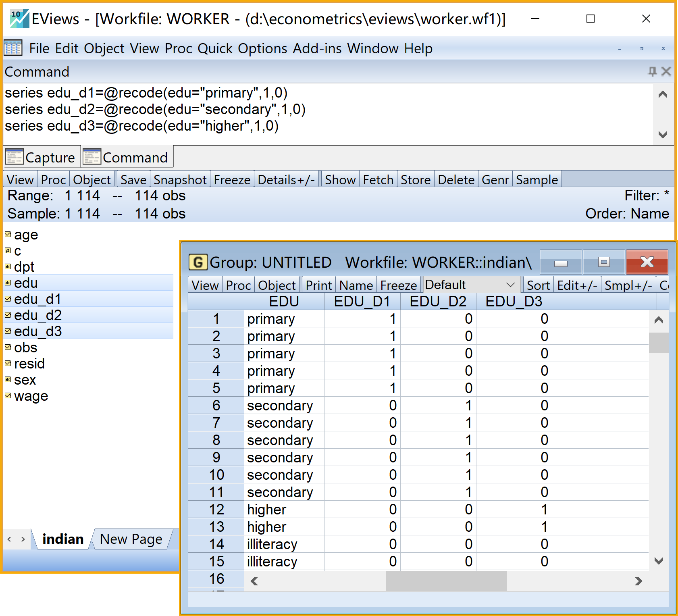Close the Command panel with X icon
678x616 pixels.
(666, 71)
